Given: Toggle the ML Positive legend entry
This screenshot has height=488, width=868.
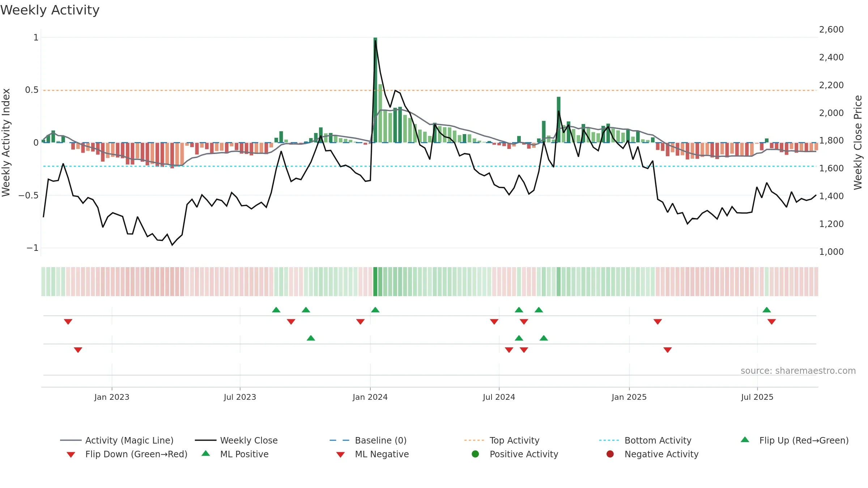Looking at the screenshot, I should click(235, 454).
